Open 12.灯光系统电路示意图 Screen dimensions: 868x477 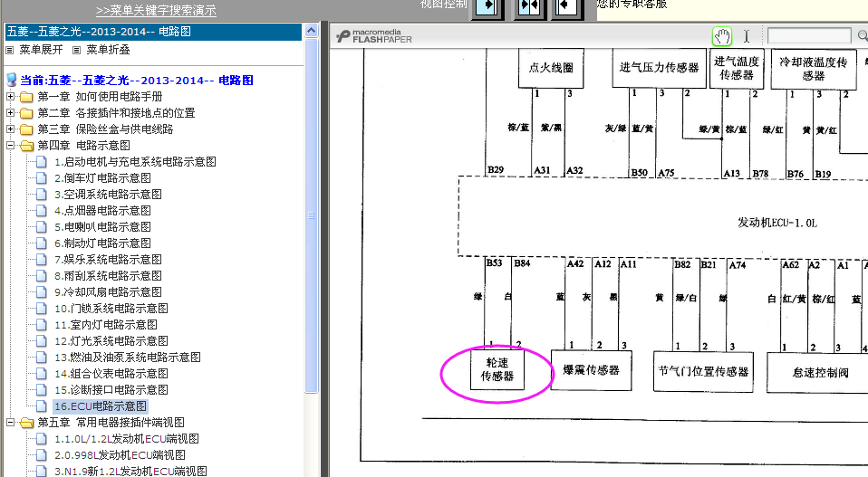coord(111,341)
